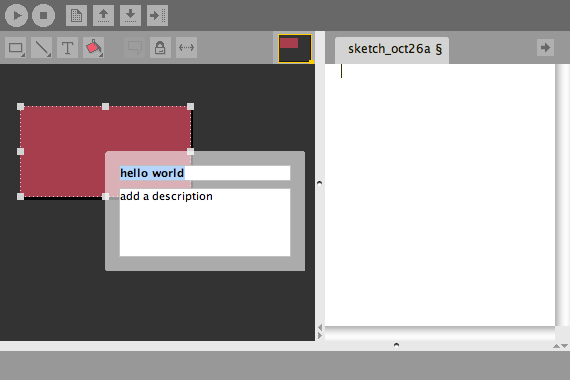Select the red rectangle thumbnail preview

tap(295, 48)
